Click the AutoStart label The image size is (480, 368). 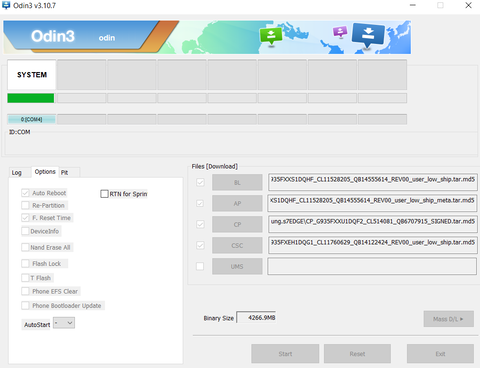click(37, 324)
